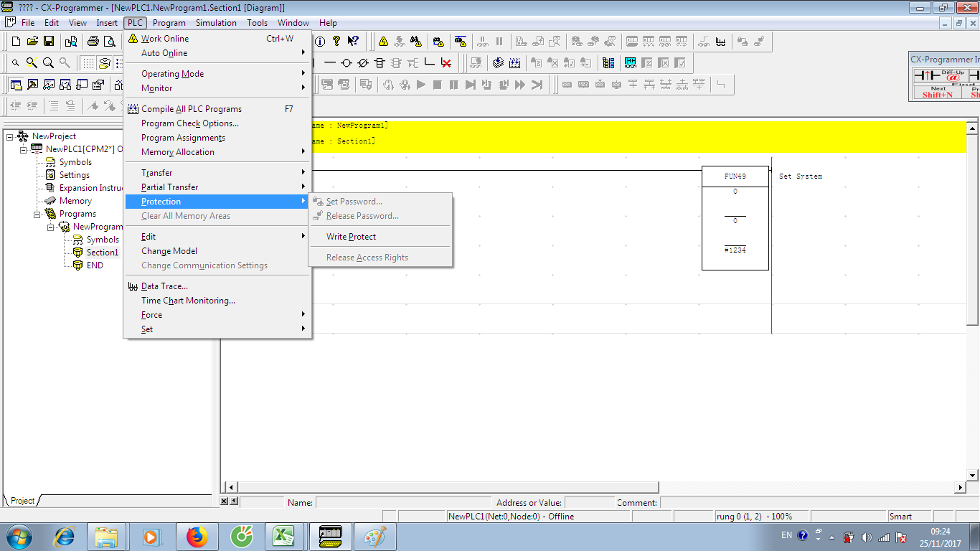Save project with floppy disk icon
Screen dimensions: 980x551
coord(49,42)
